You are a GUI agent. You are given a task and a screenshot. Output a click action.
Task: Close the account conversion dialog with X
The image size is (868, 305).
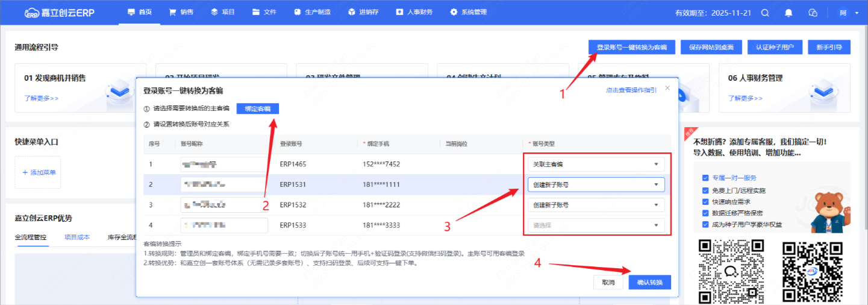(667, 88)
